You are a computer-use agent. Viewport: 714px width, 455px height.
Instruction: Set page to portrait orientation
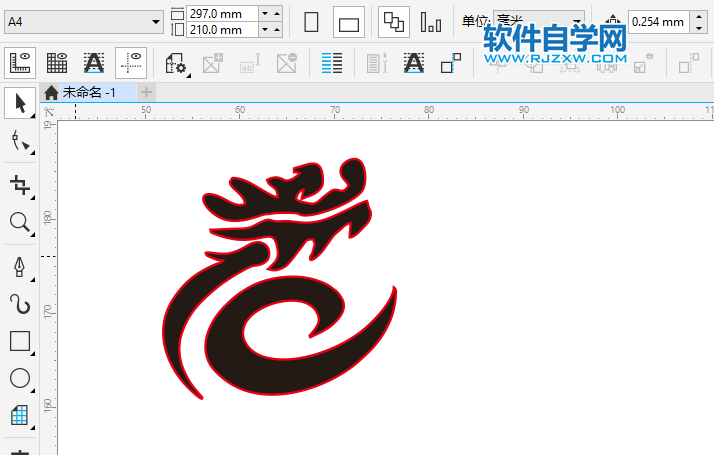pyautogui.click(x=311, y=22)
